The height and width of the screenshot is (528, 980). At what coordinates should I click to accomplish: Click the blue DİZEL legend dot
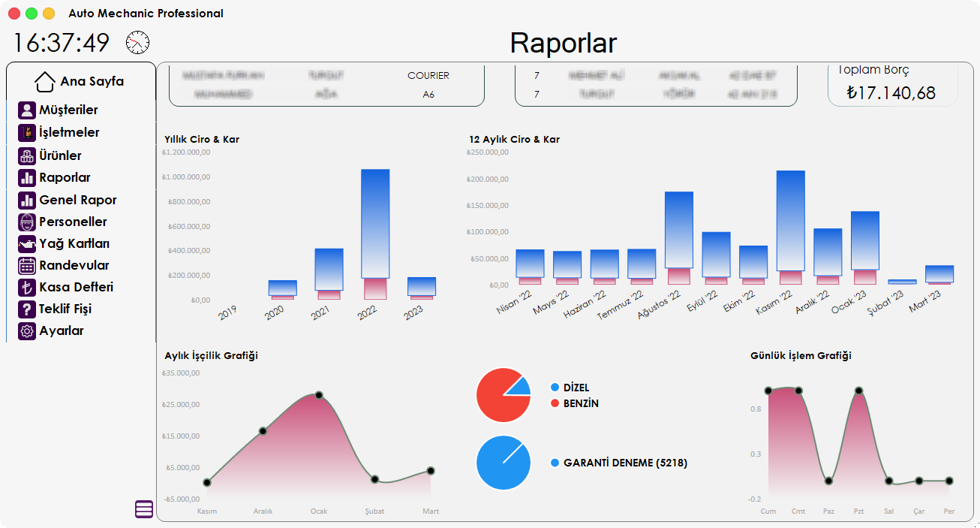(x=555, y=388)
